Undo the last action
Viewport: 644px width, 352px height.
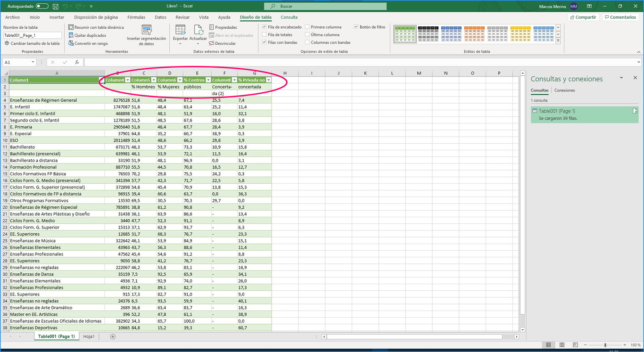[66, 6]
